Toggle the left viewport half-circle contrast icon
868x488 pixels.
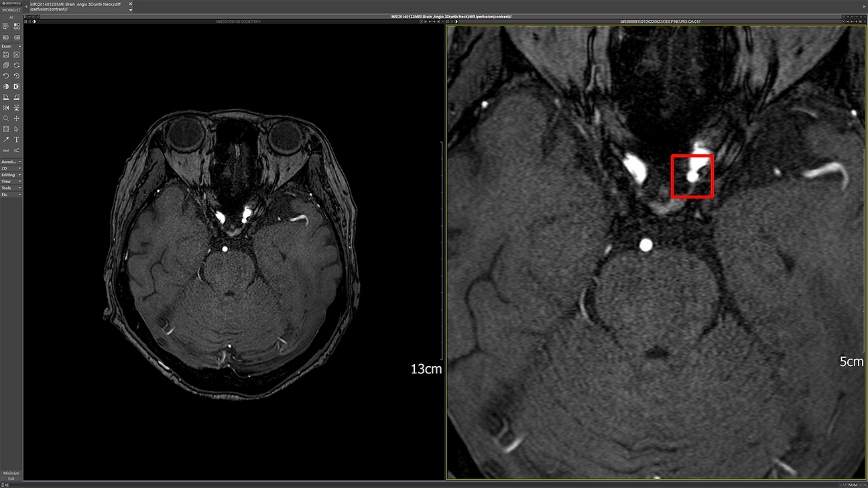point(34,21)
